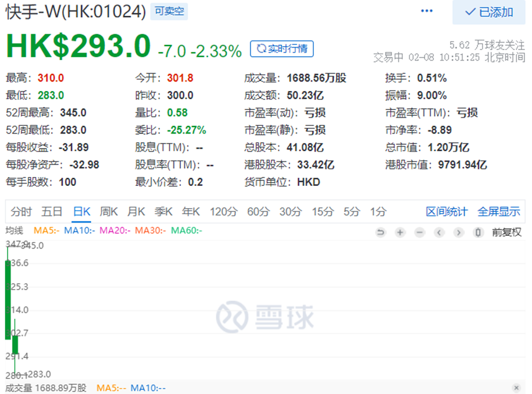Viewport: 532px width, 394px height.
Task: Open the 前复权 adjustment dropdown
Action: tap(507, 232)
